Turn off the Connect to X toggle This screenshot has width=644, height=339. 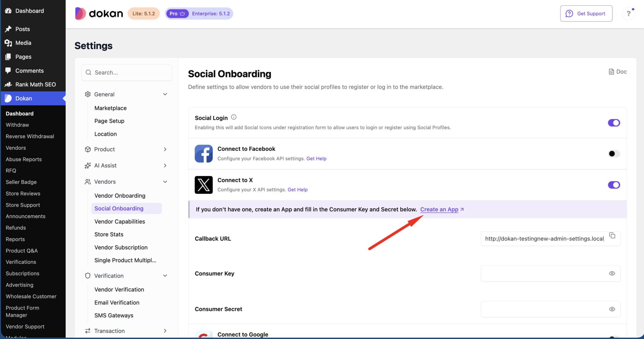coord(614,185)
